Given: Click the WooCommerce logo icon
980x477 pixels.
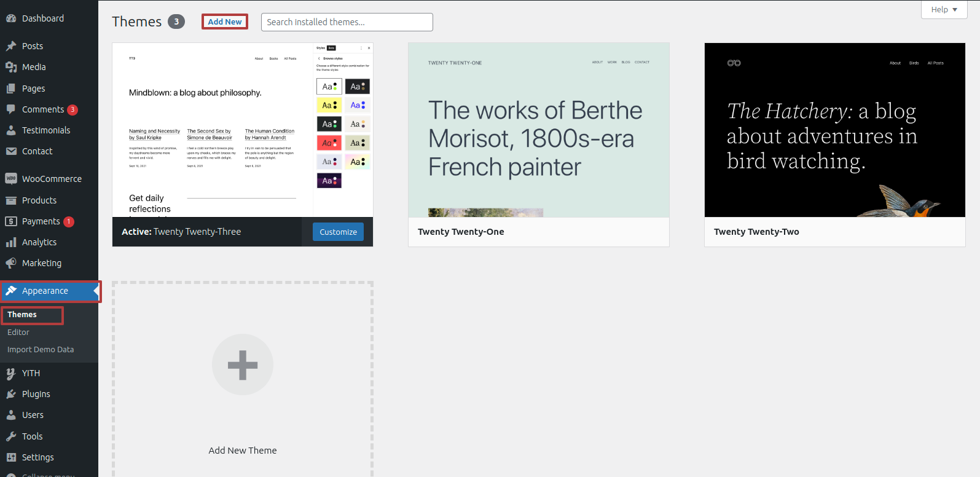Looking at the screenshot, I should click(x=11, y=179).
